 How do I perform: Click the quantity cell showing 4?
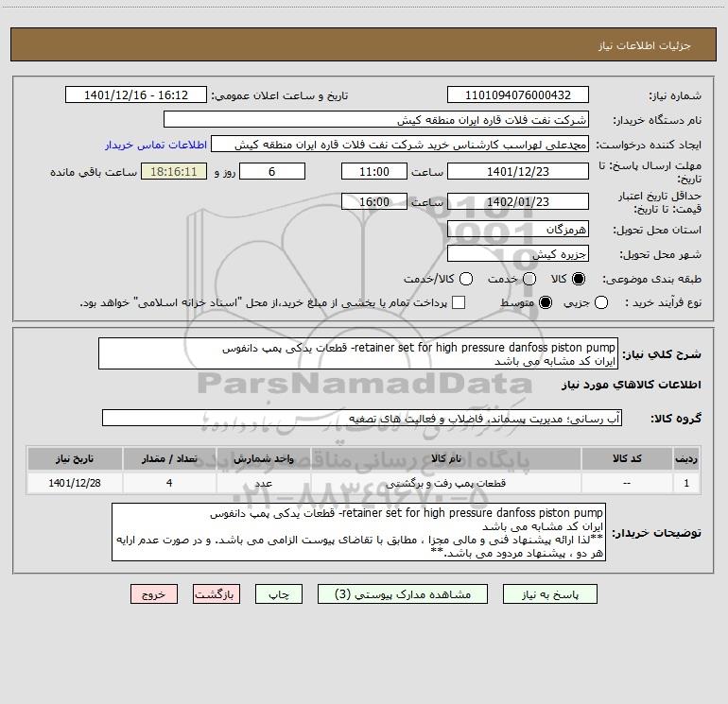tap(169, 483)
